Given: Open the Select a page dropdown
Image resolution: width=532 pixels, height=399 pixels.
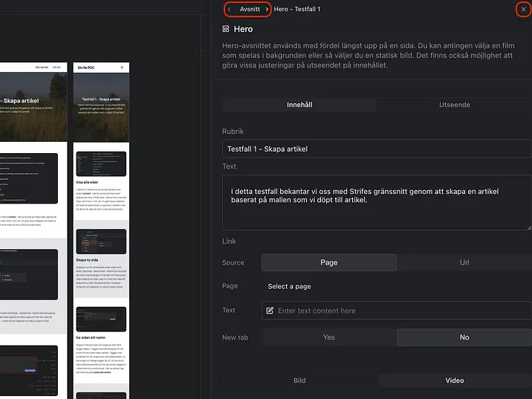Looking at the screenshot, I should [290, 287].
